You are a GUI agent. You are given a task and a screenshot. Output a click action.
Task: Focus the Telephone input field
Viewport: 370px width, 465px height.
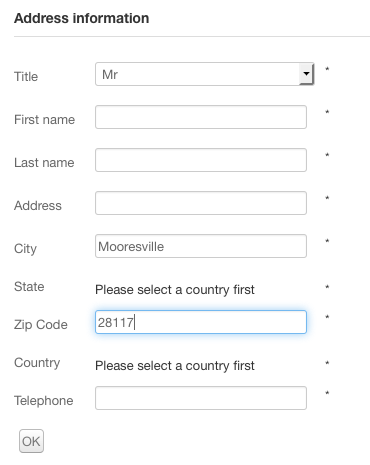[201, 398]
